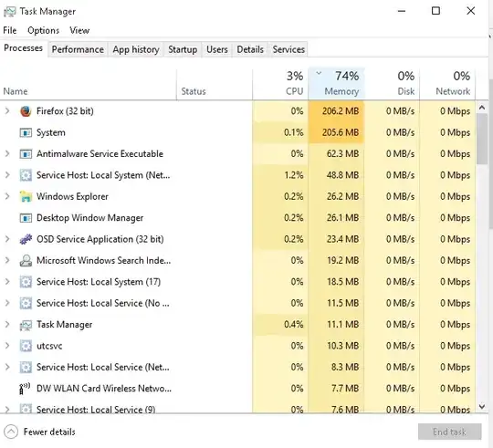Expand the utcsvc process row

pyautogui.click(x=7, y=346)
